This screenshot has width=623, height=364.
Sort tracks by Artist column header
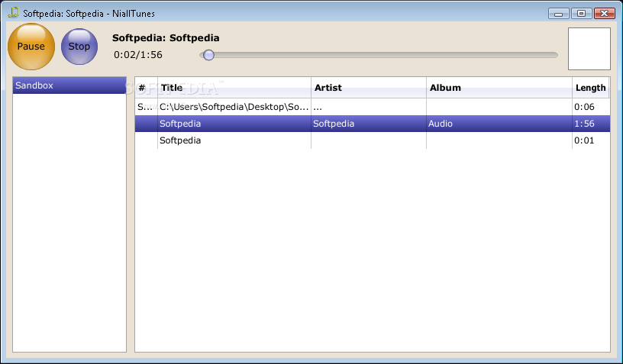click(x=369, y=88)
